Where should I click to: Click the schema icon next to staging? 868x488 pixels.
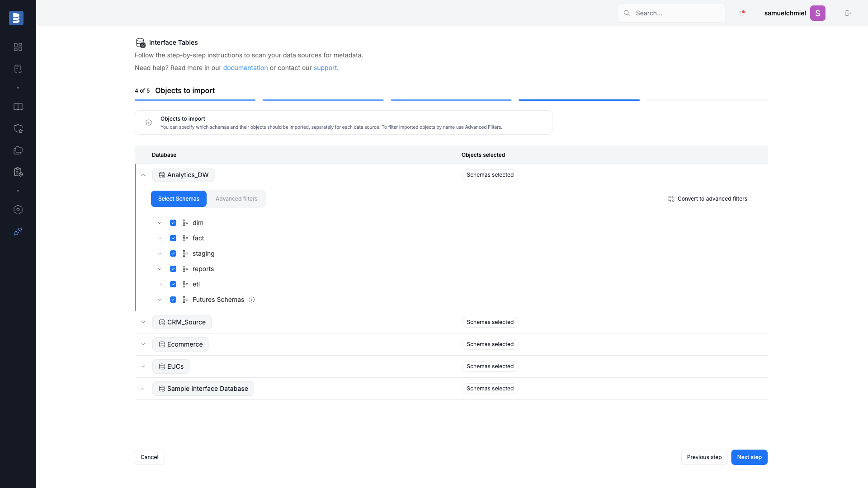185,253
